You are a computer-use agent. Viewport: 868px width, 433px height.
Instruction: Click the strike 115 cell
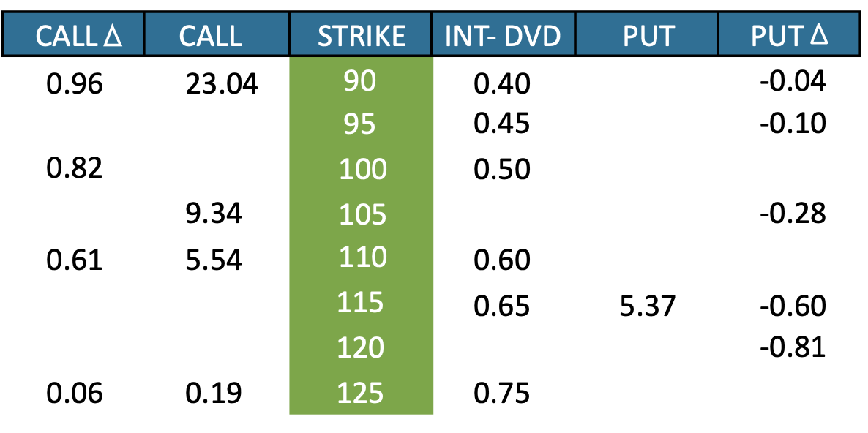click(361, 304)
